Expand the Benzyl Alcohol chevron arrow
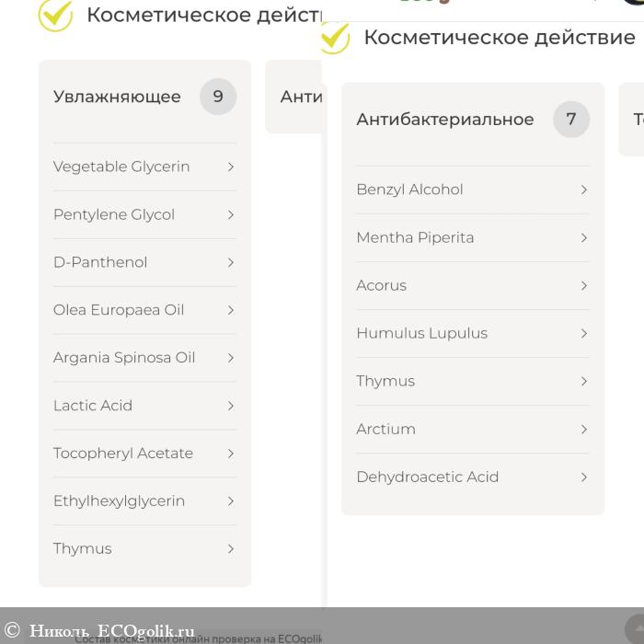Image resolution: width=644 pixels, height=644 pixels. tap(583, 190)
